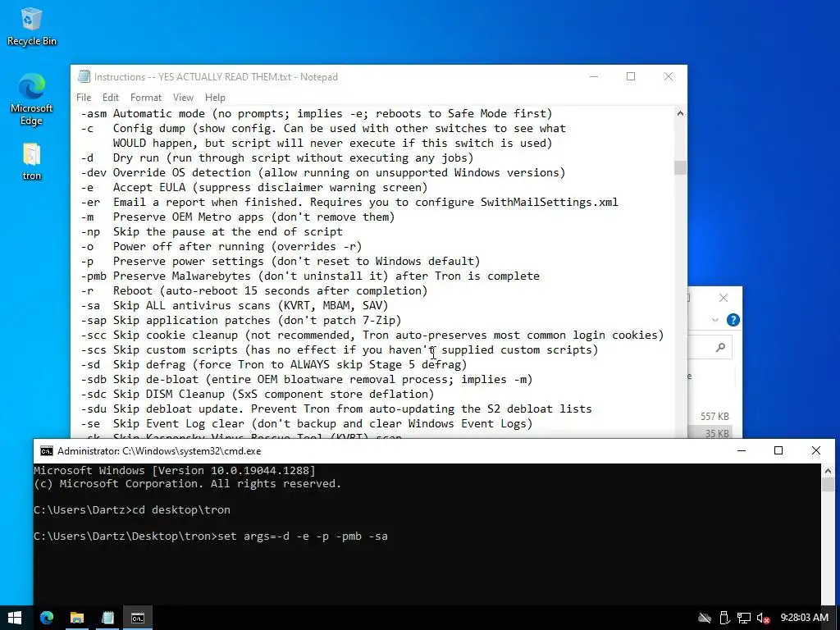Click the search magnifier in Explorer window
Image resolution: width=840 pixels, height=630 pixels.
tap(720, 348)
